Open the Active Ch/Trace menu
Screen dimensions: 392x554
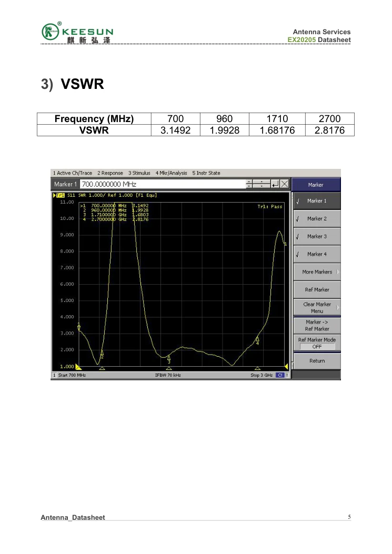click(73, 173)
